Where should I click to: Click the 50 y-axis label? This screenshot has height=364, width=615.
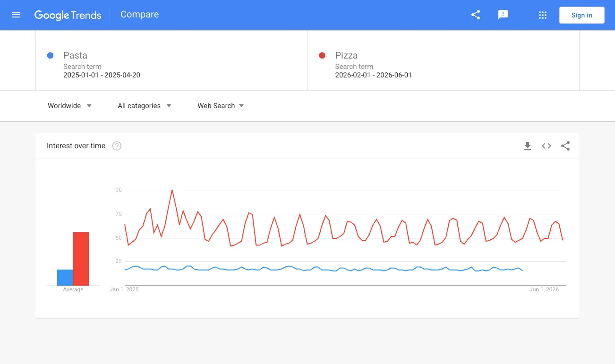coord(118,237)
